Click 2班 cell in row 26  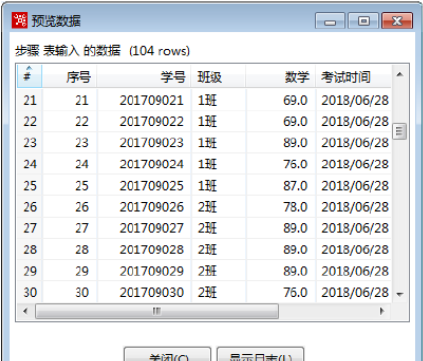pos(219,207)
